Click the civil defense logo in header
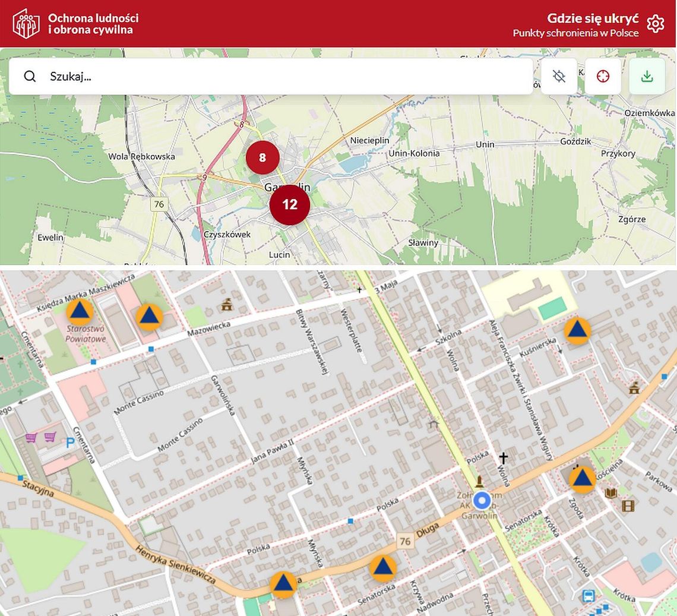This screenshot has width=677, height=616. [26, 24]
